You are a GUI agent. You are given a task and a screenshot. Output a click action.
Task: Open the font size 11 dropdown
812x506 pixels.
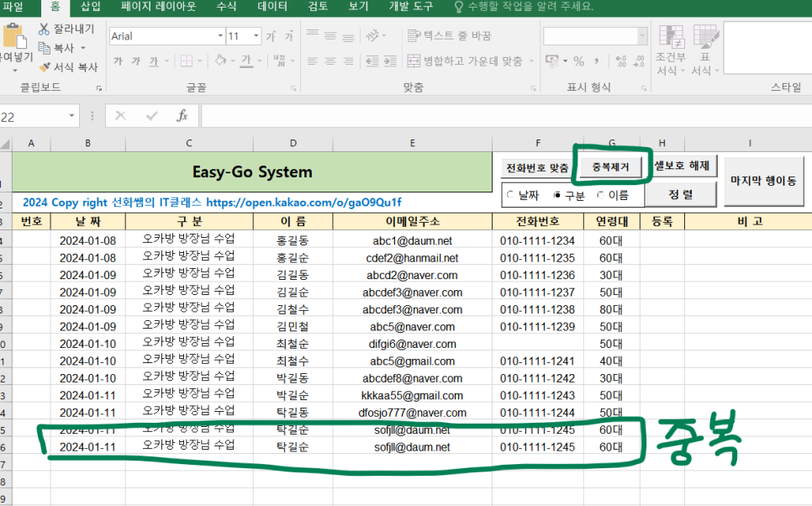256,36
